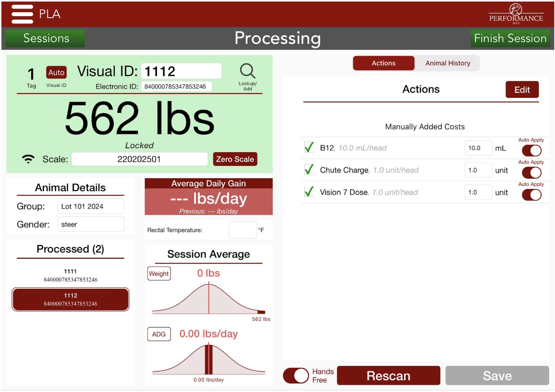The width and height of the screenshot is (555, 392).
Task: Click the Scale number field
Action: tap(139, 159)
